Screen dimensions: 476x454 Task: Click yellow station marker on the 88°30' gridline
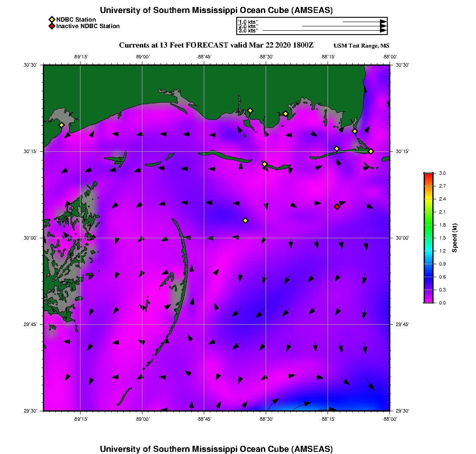[265, 164]
